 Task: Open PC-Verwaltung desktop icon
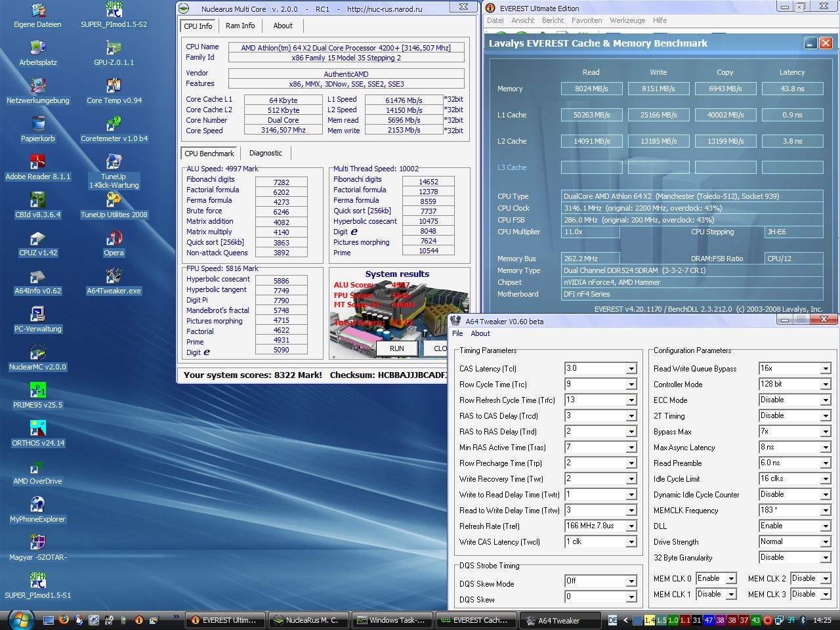point(37,320)
